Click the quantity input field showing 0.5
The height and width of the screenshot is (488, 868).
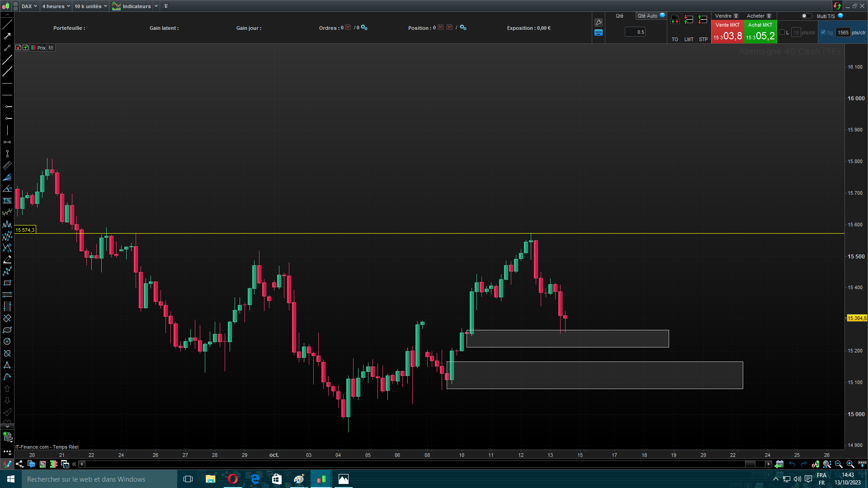pos(635,32)
